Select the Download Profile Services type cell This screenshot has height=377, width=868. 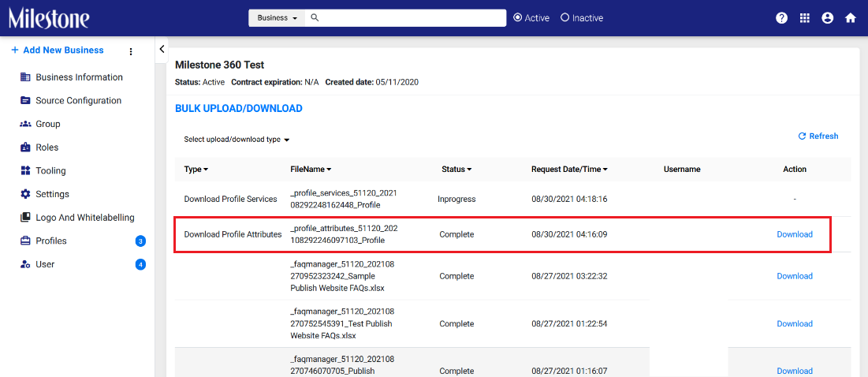tap(230, 199)
